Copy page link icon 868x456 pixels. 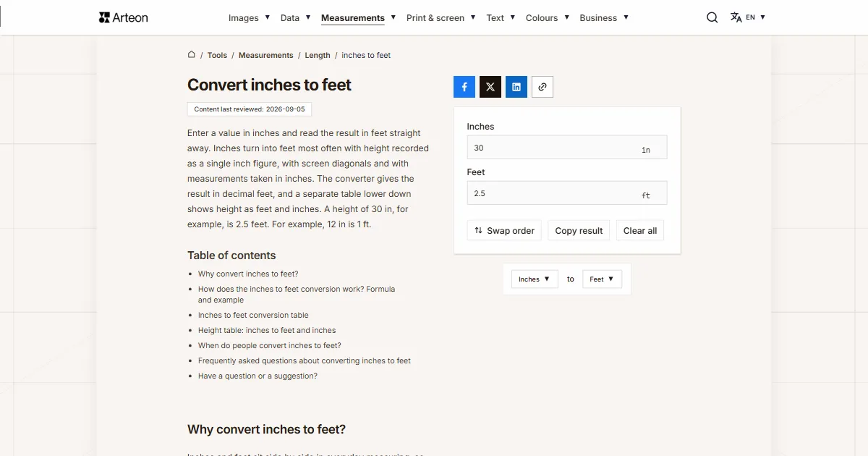tap(542, 87)
